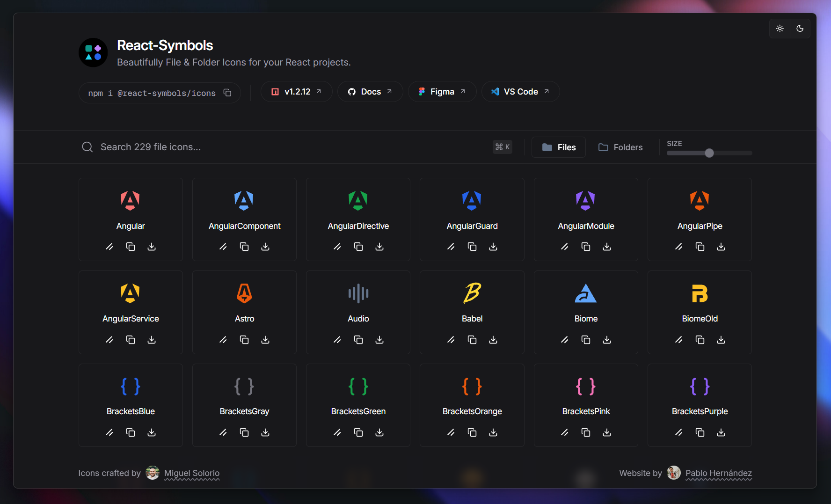Viewport: 831px width, 504px height.
Task: Copy the npm install command
Action: coord(227,93)
